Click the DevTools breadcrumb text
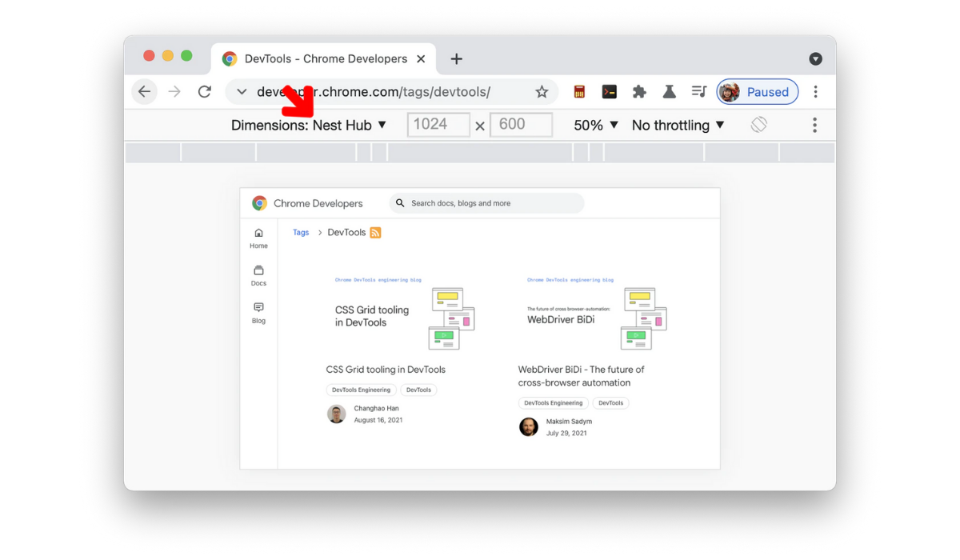Viewport: 960px width, 560px height. coord(346,233)
